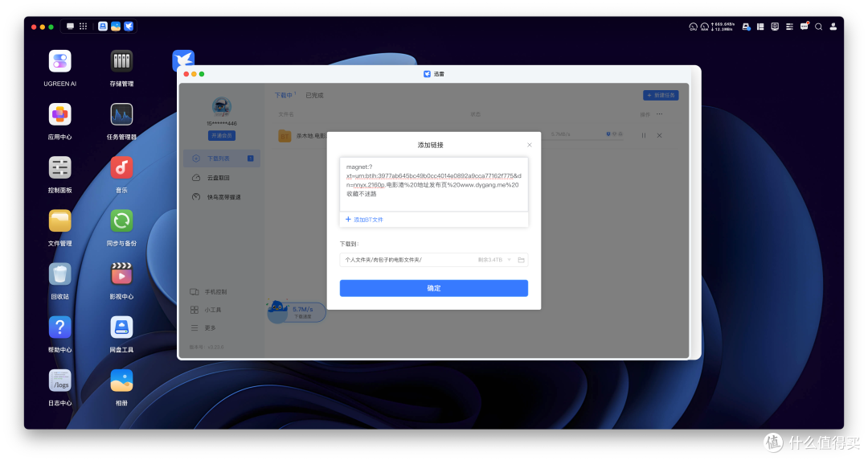
Task: Click 开通会员 button under avatar
Action: (222, 136)
